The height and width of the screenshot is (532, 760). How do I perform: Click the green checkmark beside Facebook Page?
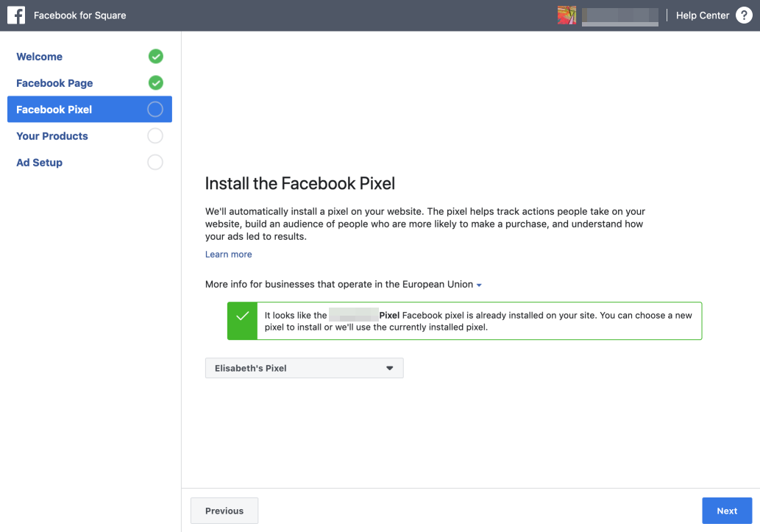pyautogui.click(x=155, y=83)
